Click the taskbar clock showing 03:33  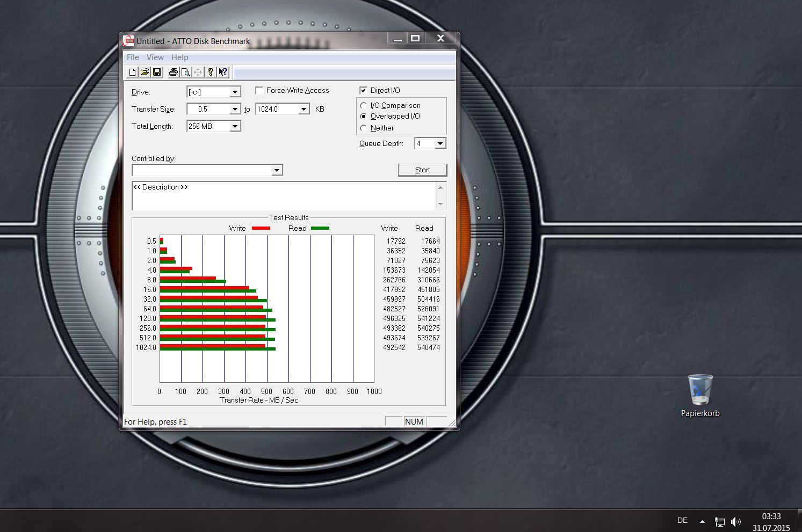771,516
